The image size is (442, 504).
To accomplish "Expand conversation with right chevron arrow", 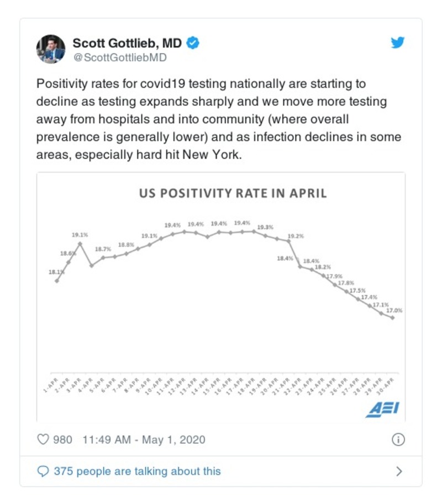I will point(399,471).
